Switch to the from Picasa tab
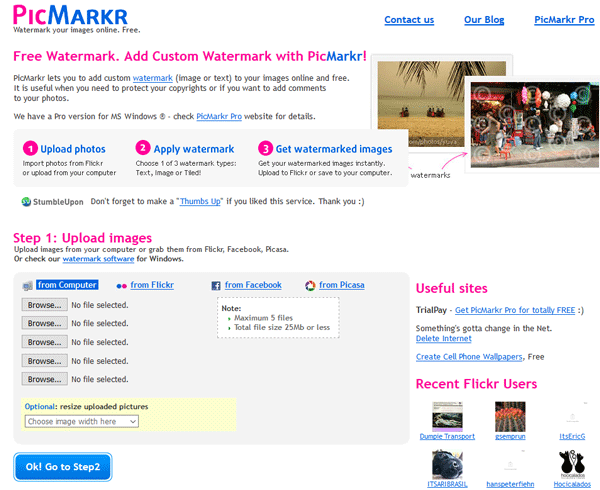 [x=342, y=285]
